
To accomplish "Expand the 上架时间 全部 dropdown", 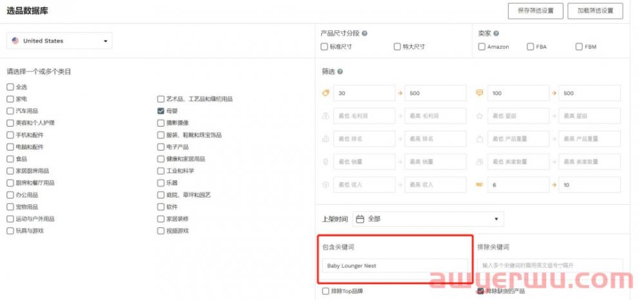I will pos(427,219).
